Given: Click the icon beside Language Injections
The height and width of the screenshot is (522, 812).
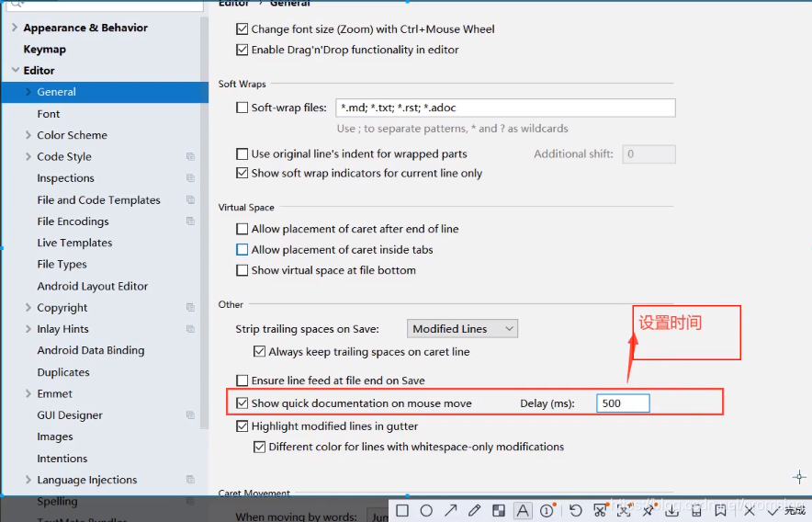Looking at the screenshot, I should pyautogui.click(x=190, y=480).
